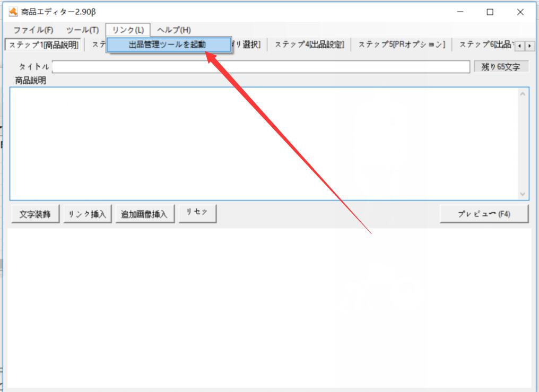The width and height of the screenshot is (539, 392).
Task: Close the リンク(L) menu
Action: [x=128, y=30]
